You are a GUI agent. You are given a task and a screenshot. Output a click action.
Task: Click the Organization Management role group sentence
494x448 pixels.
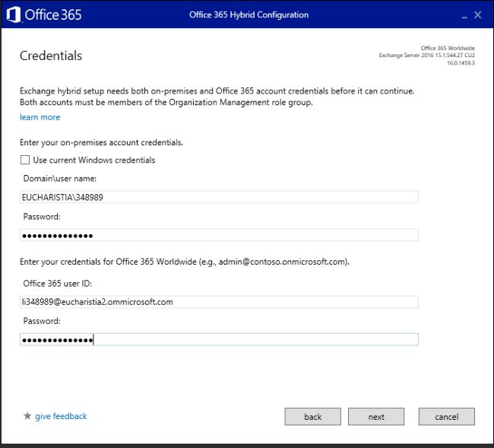[166, 102]
